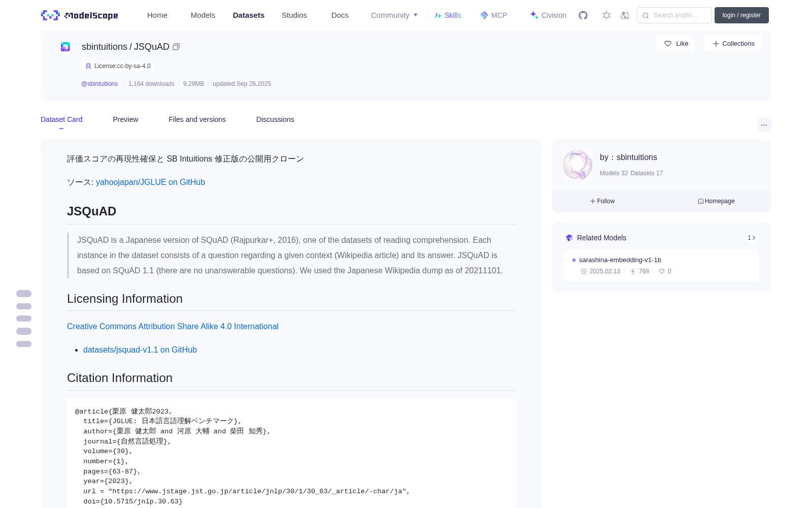Click 'Models 32' count text
This screenshot has width=812, height=508.
tap(614, 173)
